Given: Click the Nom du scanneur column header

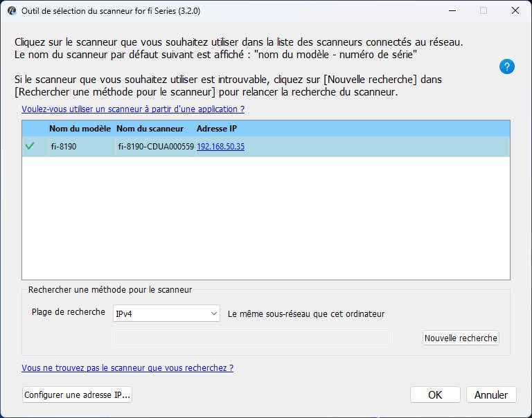Looking at the screenshot, I should tap(150, 129).
